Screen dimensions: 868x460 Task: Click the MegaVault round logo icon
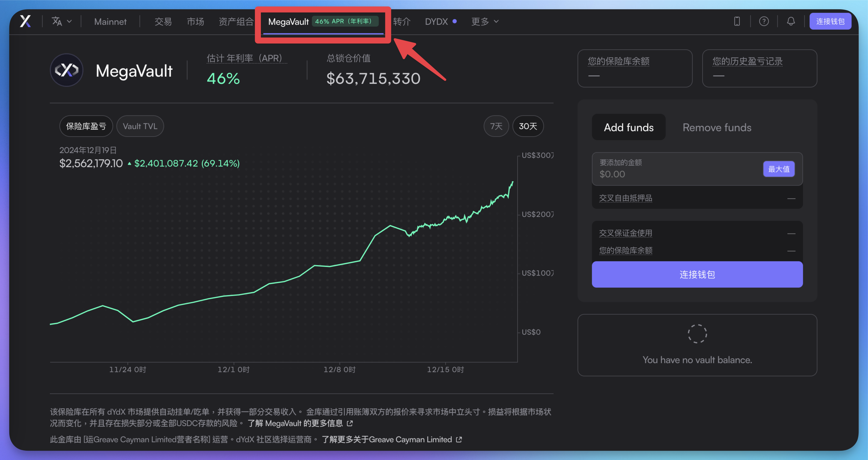[x=67, y=70]
